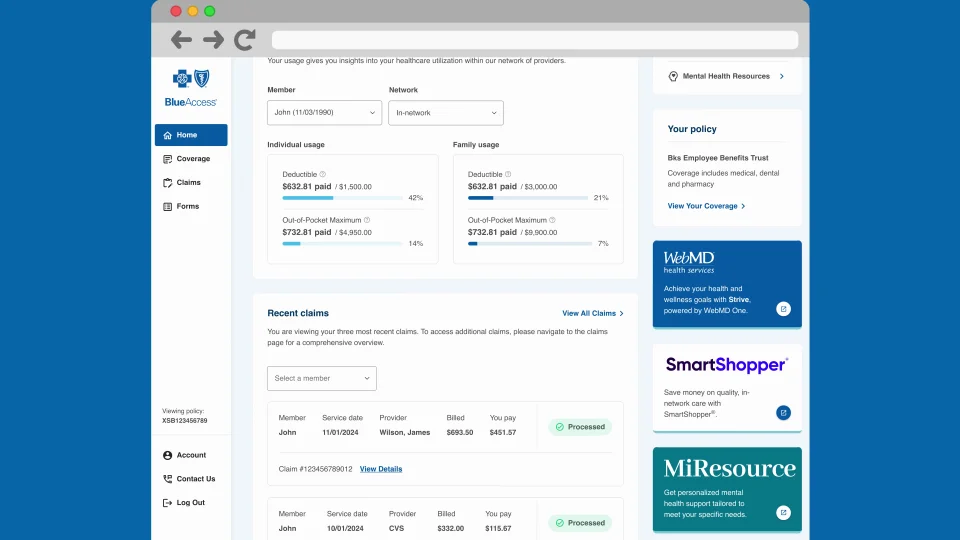Click external link icon on SmartShopper card

783,413
